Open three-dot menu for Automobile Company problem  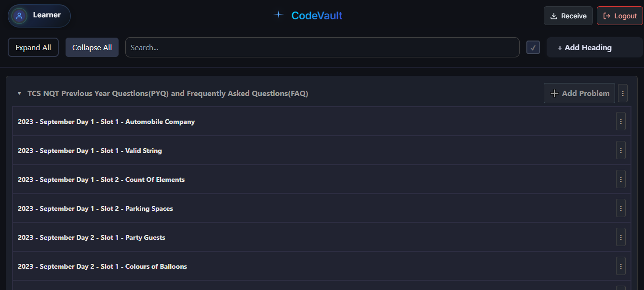[621, 121]
